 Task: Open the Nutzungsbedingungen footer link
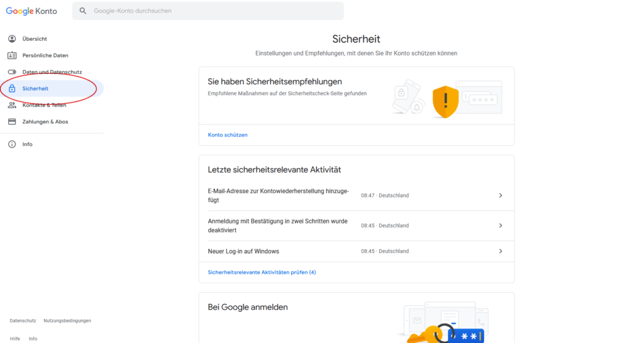67,320
